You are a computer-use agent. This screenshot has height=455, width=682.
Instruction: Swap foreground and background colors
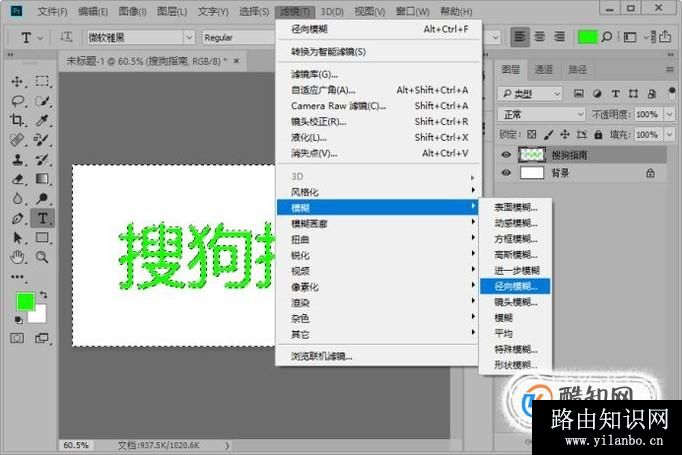[43, 294]
